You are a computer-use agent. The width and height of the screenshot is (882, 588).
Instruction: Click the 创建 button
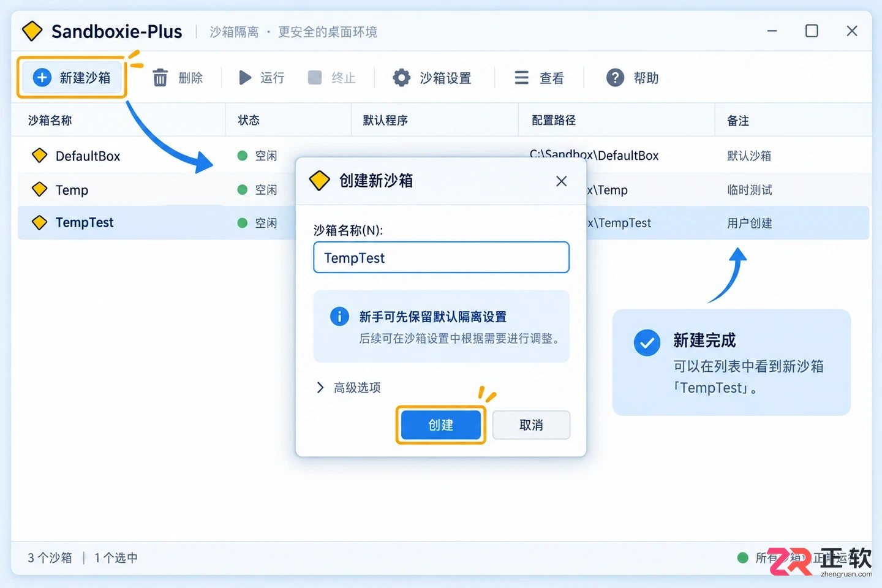(441, 425)
